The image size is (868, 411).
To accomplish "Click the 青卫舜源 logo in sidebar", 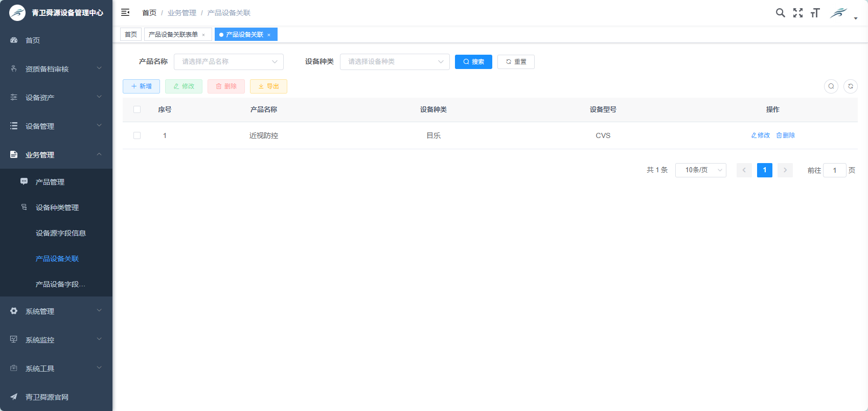I will tap(17, 13).
